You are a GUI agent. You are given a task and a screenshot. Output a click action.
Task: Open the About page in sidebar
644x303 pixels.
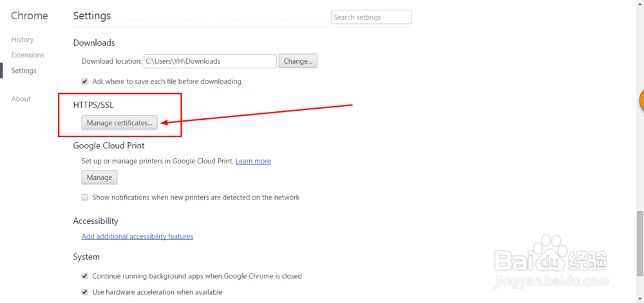pyautogui.click(x=21, y=99)
